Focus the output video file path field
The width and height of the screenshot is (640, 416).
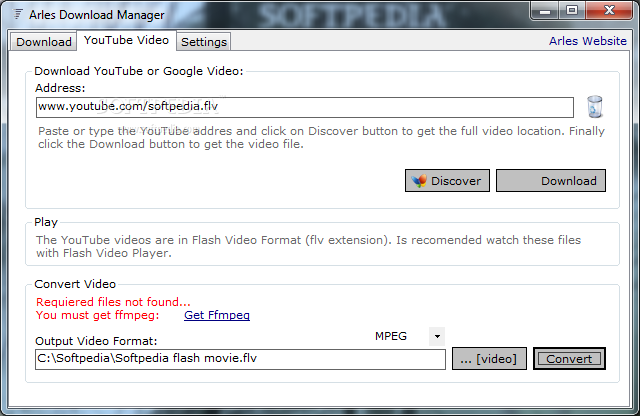tap(240, 359)
